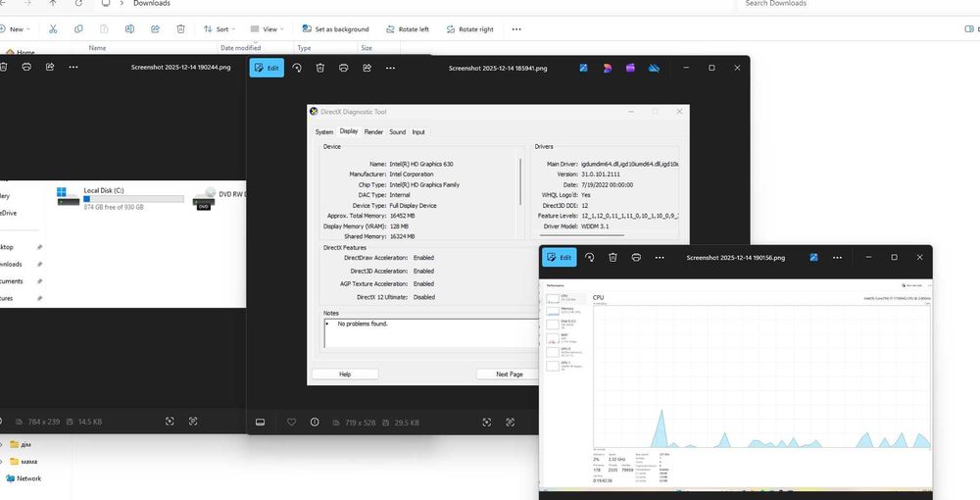The image size is (980, 500).
Task: Click the Share icon in Explorer toolbar
Action: pos(155,28)
